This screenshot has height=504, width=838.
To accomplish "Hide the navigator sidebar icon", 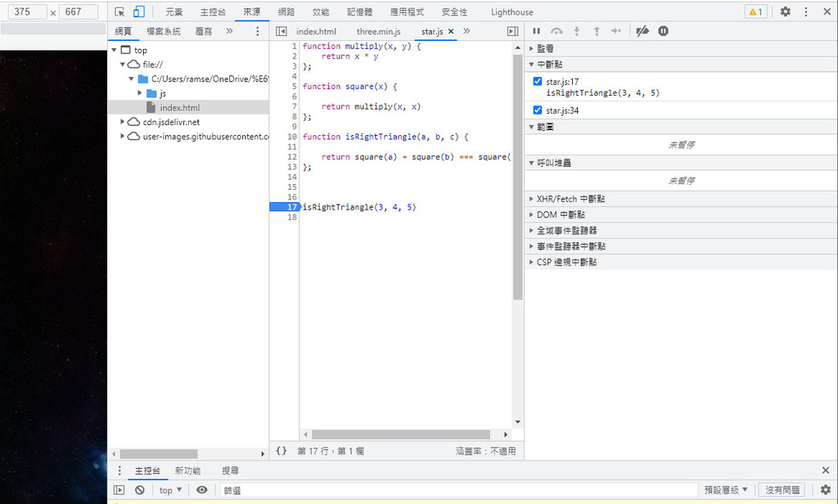I will coord(282,31).
